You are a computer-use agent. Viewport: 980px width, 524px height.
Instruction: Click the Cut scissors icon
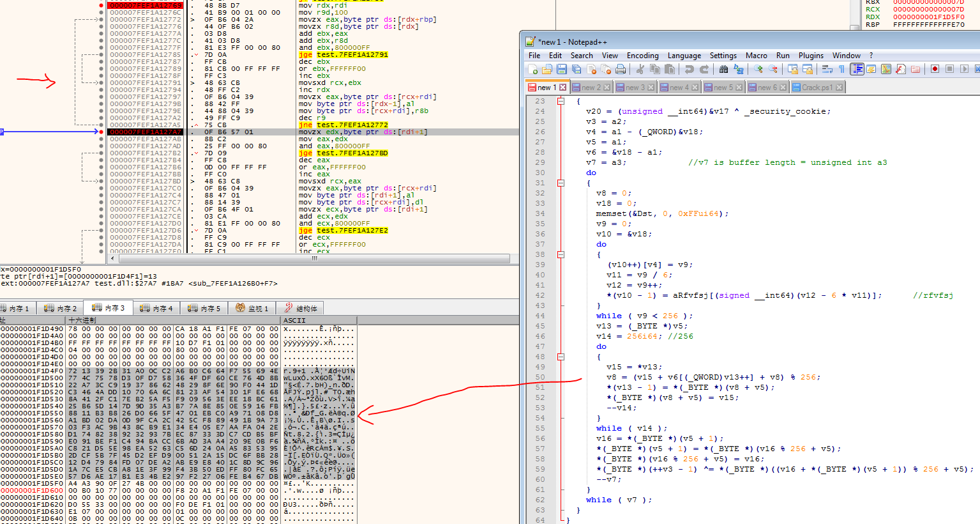(640, 69)
